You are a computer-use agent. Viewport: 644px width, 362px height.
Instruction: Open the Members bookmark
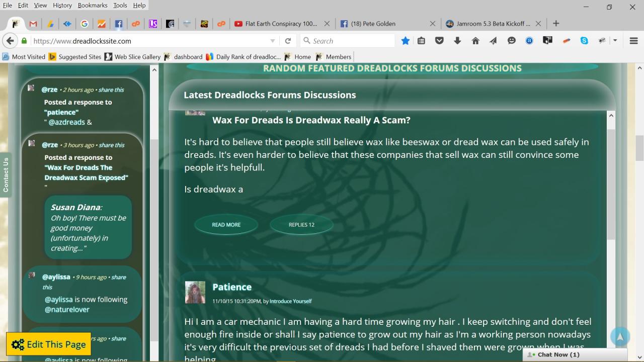coord(333,57)
